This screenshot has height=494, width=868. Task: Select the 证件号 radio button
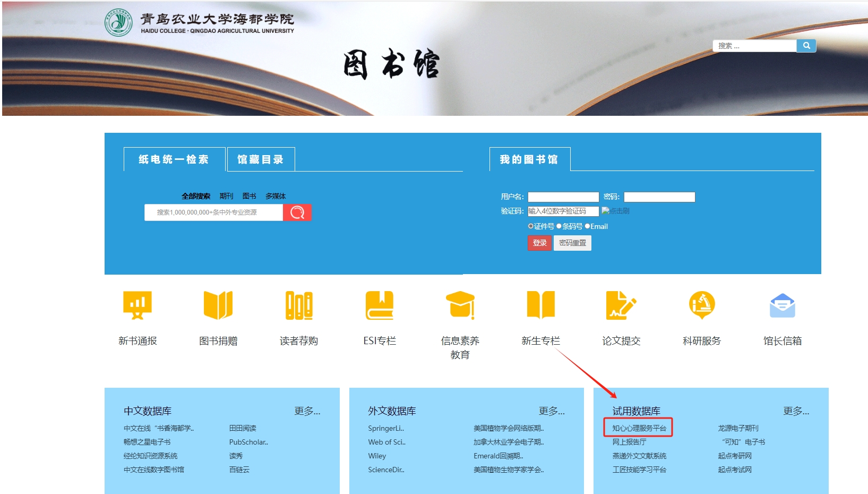[x=531, y=226]
